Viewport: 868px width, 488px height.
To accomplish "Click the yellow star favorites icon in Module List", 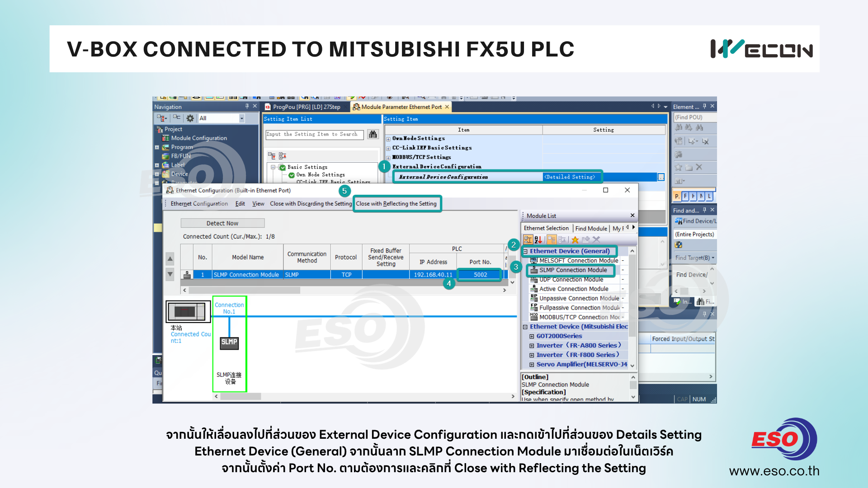I will pyautogui.click(x=575, y=239).
